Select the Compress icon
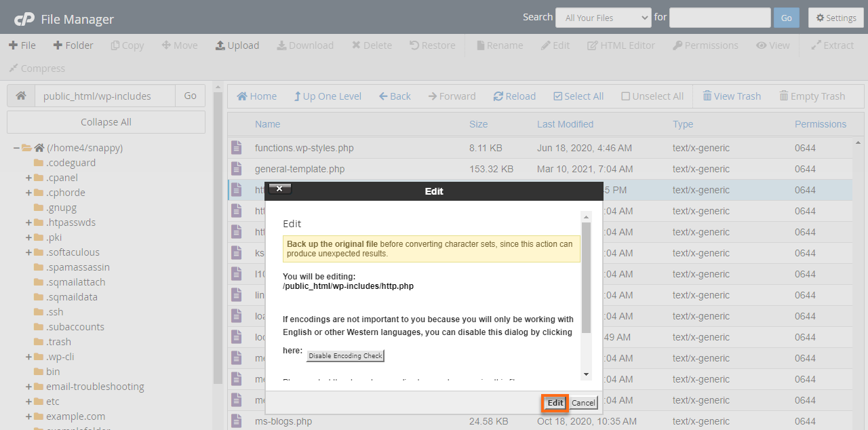This screenshot has height=430, width=868. pos(37,68)
